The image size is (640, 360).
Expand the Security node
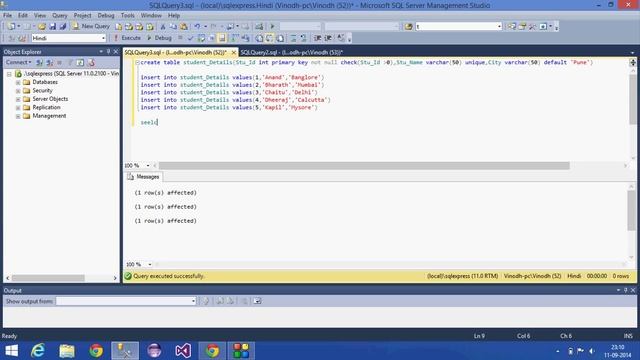tap(18, 91)
